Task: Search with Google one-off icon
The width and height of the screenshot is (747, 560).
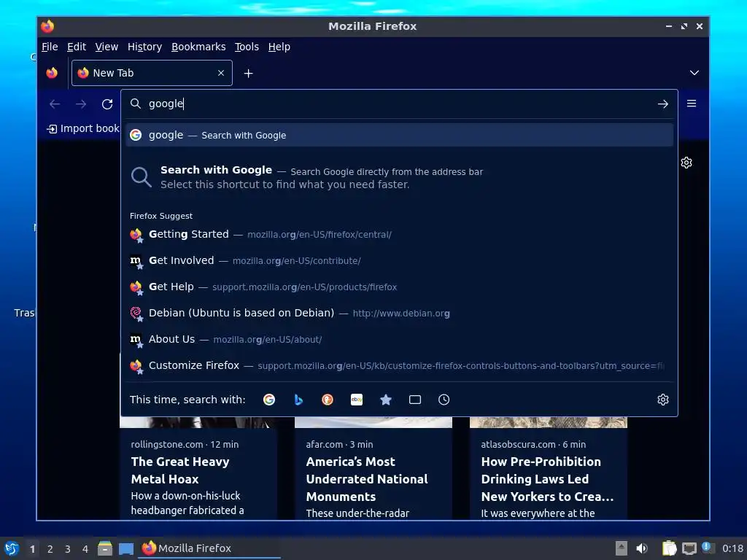Action: coord(269,400)
